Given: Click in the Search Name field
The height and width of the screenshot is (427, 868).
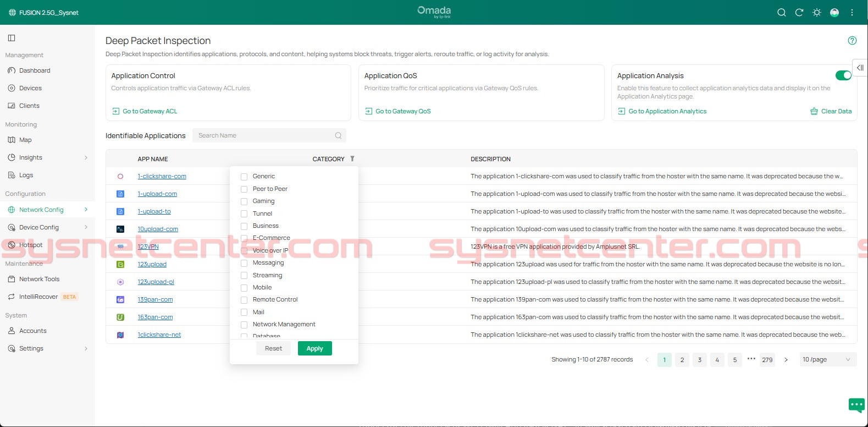Looking at the screenshot, I should click(269, 135).
